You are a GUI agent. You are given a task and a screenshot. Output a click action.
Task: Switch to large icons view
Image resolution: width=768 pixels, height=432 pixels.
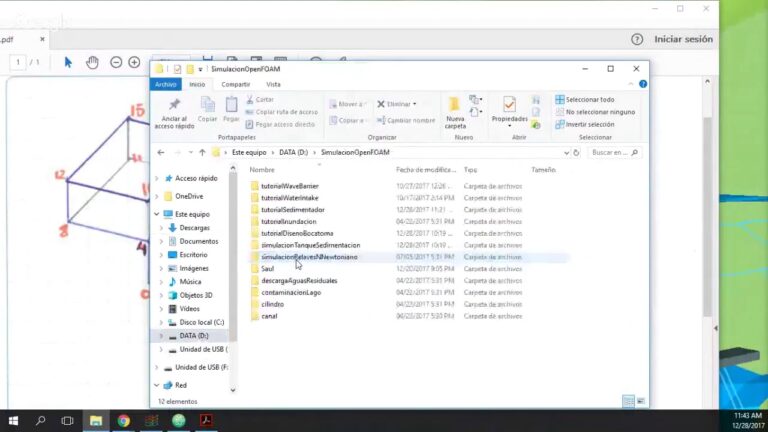[641, 401]
